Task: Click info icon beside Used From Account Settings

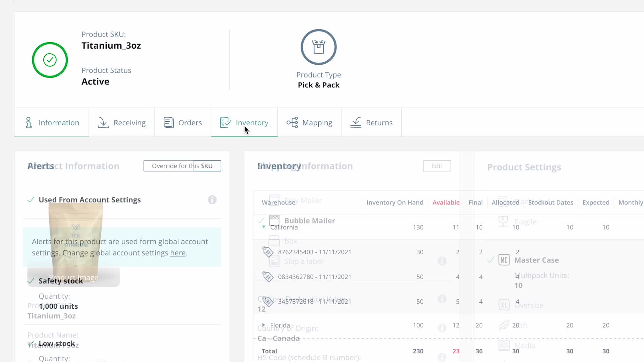Action: (212, 200)
